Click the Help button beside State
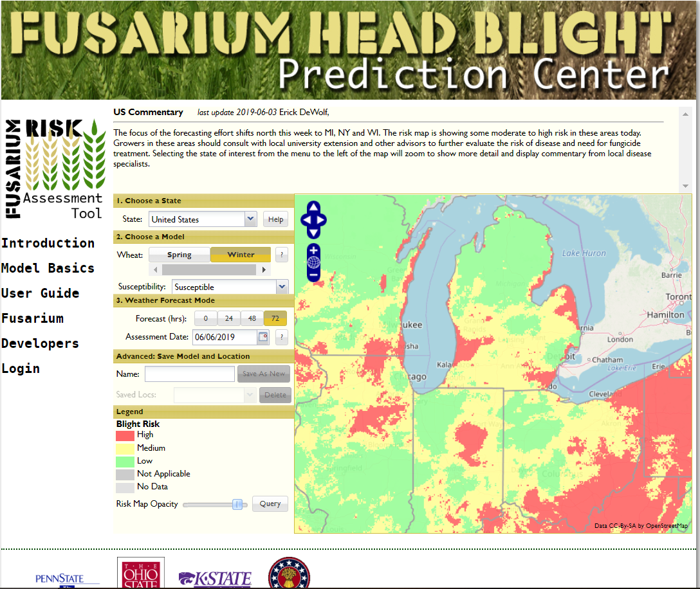 [275, 219]
